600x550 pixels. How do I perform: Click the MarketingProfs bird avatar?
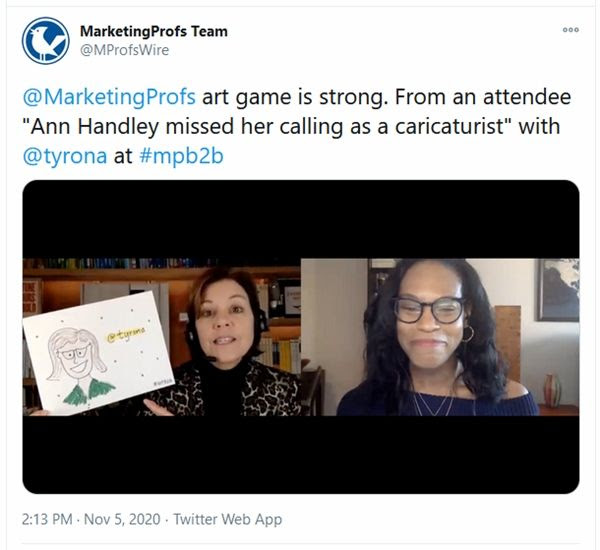coord(46,41)
